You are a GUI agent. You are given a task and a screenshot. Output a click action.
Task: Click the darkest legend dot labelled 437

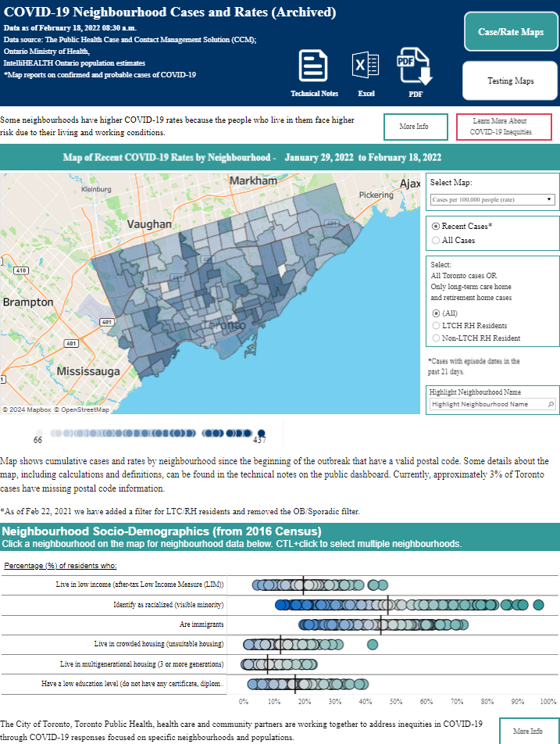(x=261, y=433)
